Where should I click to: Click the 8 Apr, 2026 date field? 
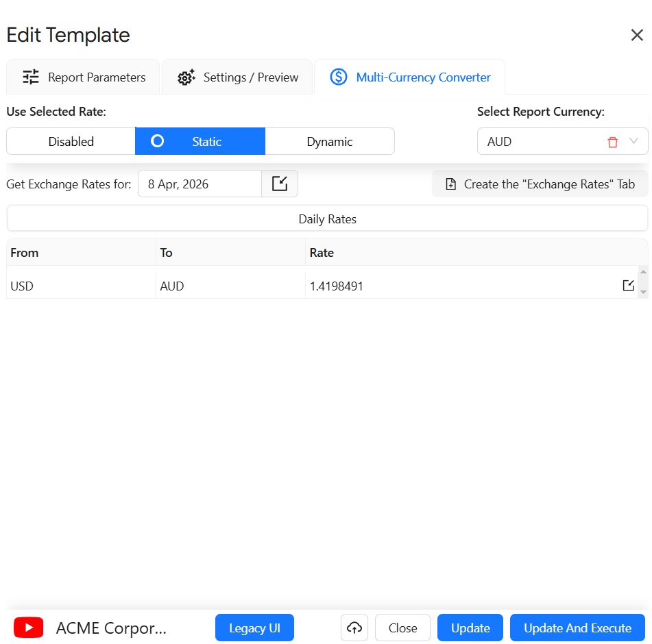[200, 184]
